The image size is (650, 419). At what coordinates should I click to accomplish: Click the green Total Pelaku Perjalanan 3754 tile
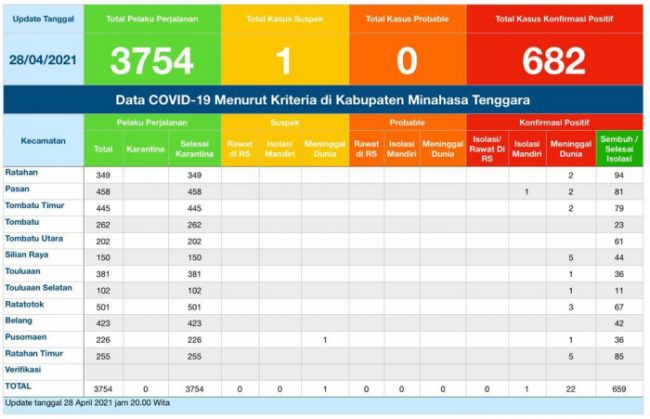[152, 48]
